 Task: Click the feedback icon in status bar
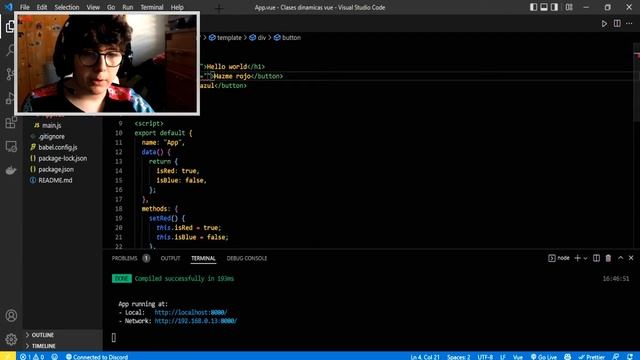point(616,357)
